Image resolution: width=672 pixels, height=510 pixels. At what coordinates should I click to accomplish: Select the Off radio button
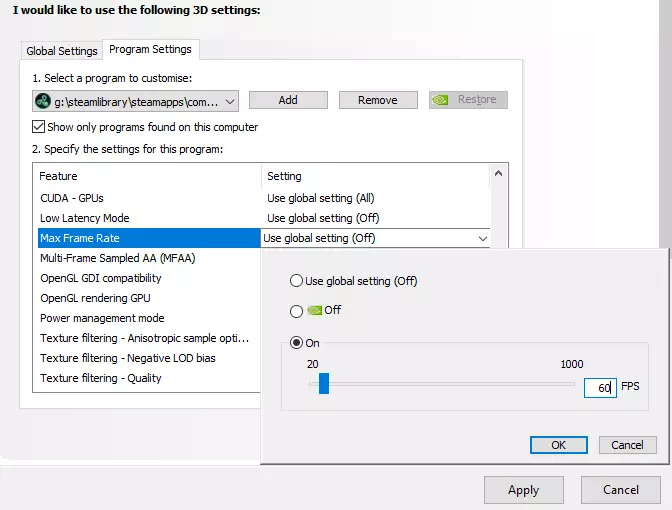296,311
